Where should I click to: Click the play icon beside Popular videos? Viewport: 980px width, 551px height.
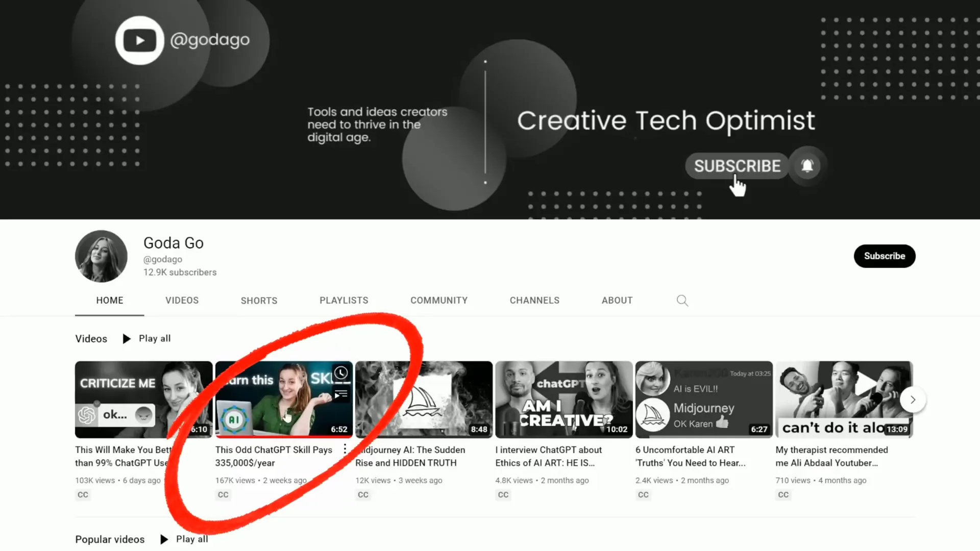(x=164, y=539)
